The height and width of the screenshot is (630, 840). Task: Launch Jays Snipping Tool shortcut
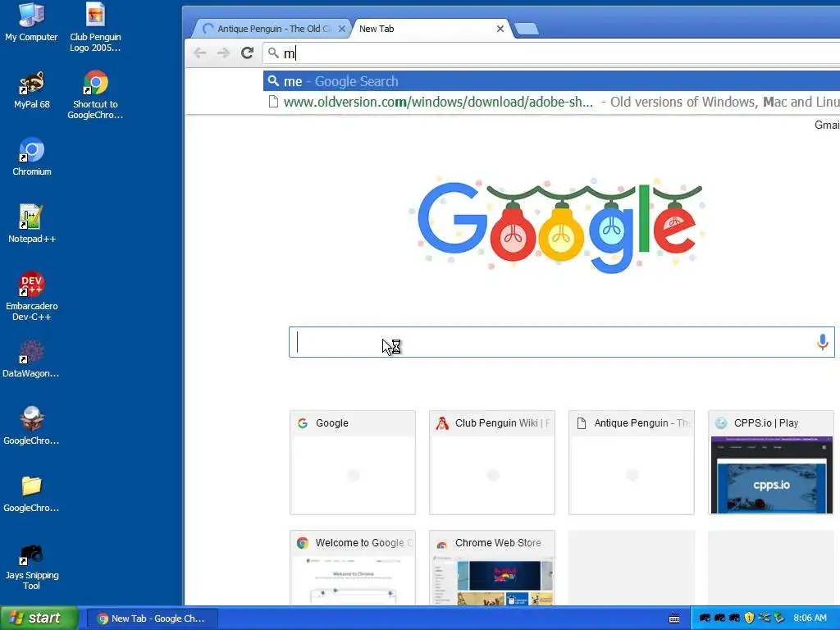click(32, 566)
